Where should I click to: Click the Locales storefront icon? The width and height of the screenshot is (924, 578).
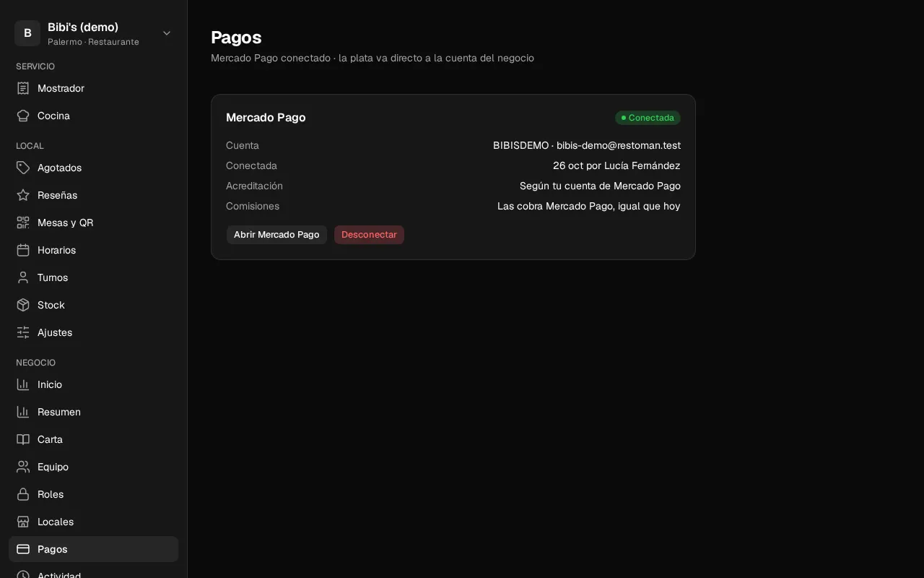[x=23, y=522]
